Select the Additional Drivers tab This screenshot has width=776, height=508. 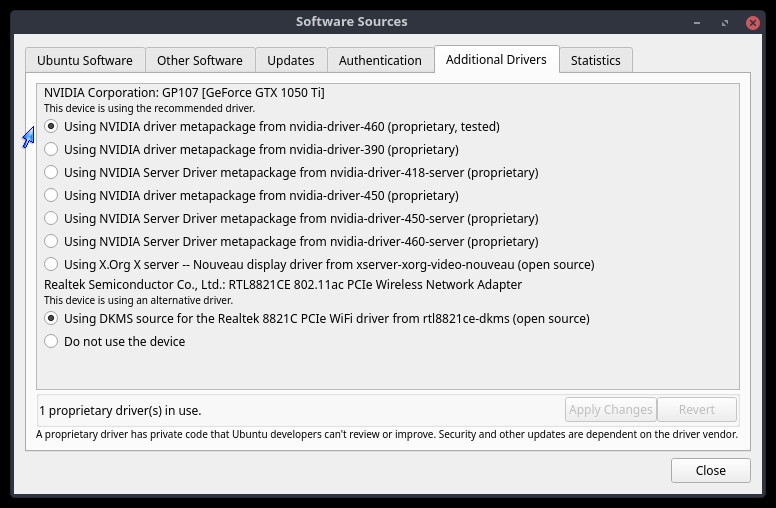(496, 59)
